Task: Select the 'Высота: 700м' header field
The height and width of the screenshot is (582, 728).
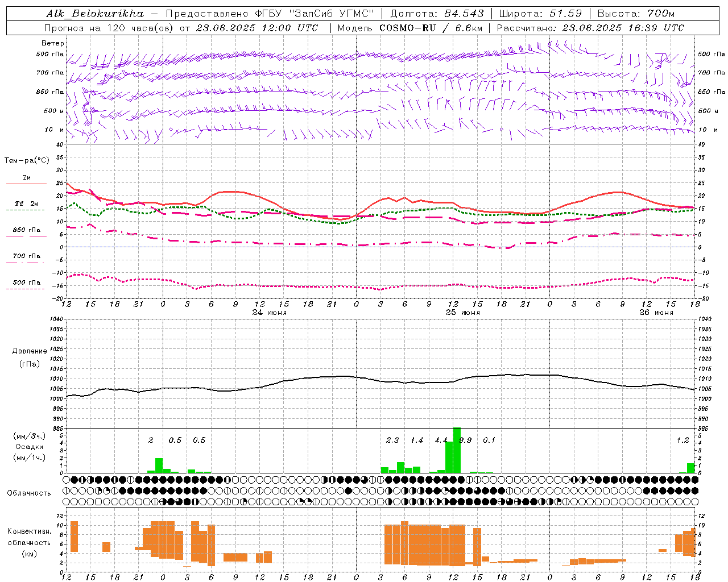Action: click(636, 13)
